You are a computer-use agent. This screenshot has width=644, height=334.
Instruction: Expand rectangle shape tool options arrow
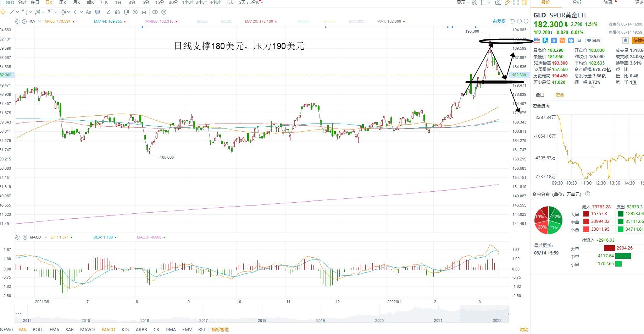30,12
